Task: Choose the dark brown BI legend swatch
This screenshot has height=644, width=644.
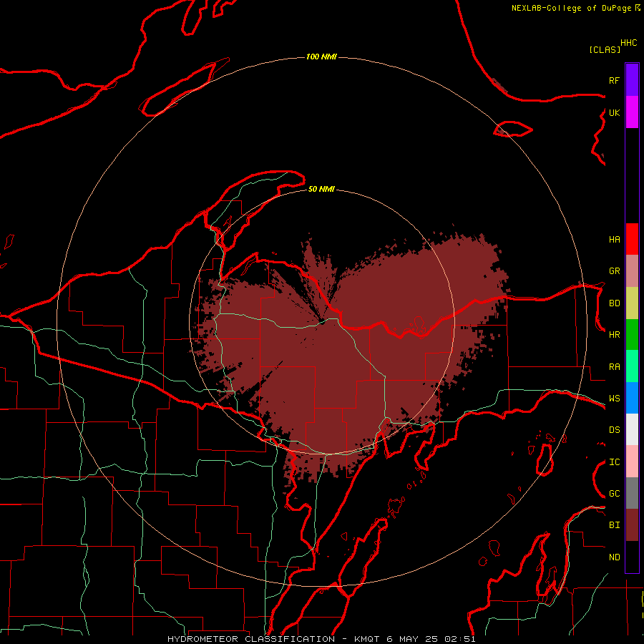Action: click(632, 525)
